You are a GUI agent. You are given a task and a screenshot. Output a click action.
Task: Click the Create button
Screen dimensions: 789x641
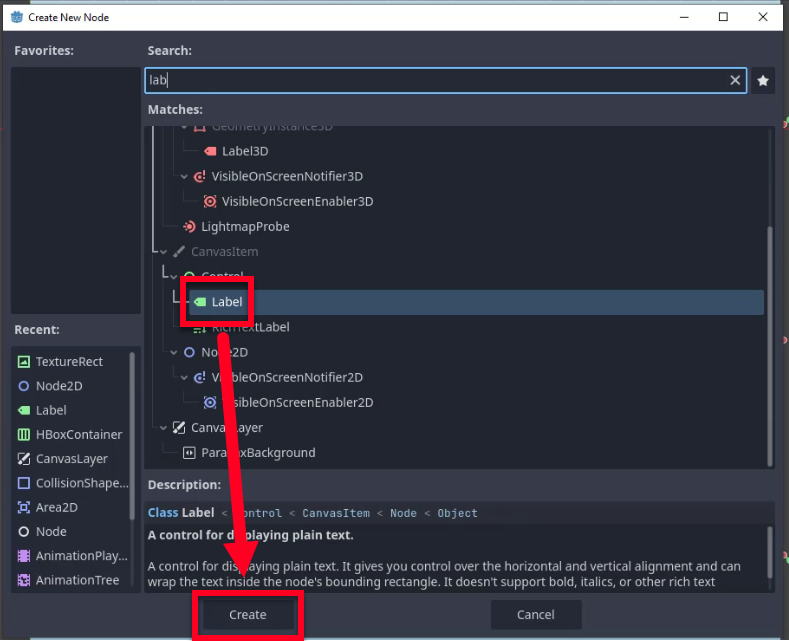point(248,614)
